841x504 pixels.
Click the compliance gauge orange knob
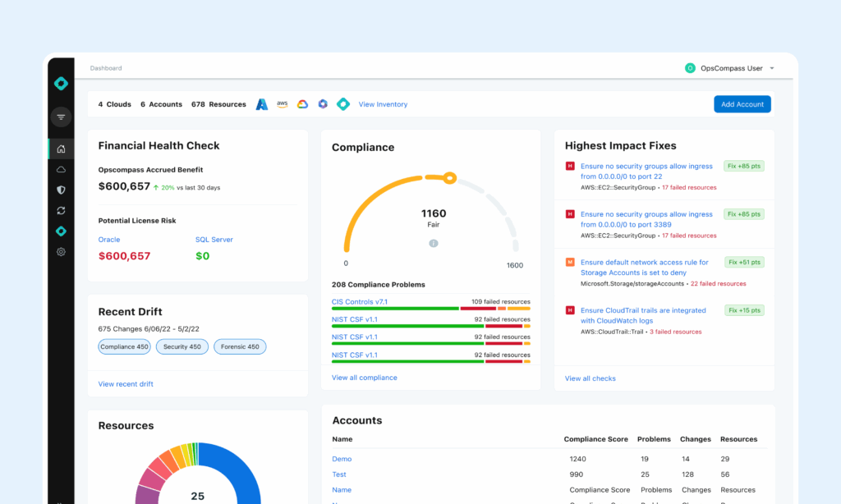coord(449,178)
